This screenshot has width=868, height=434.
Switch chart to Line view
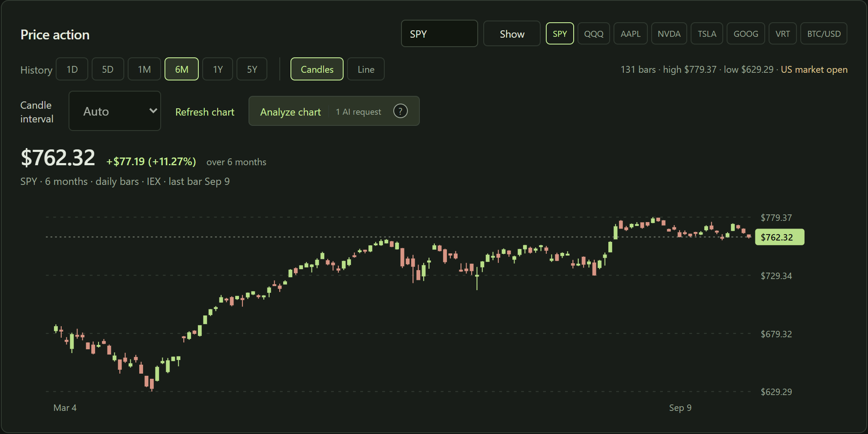tap(366, 69)
